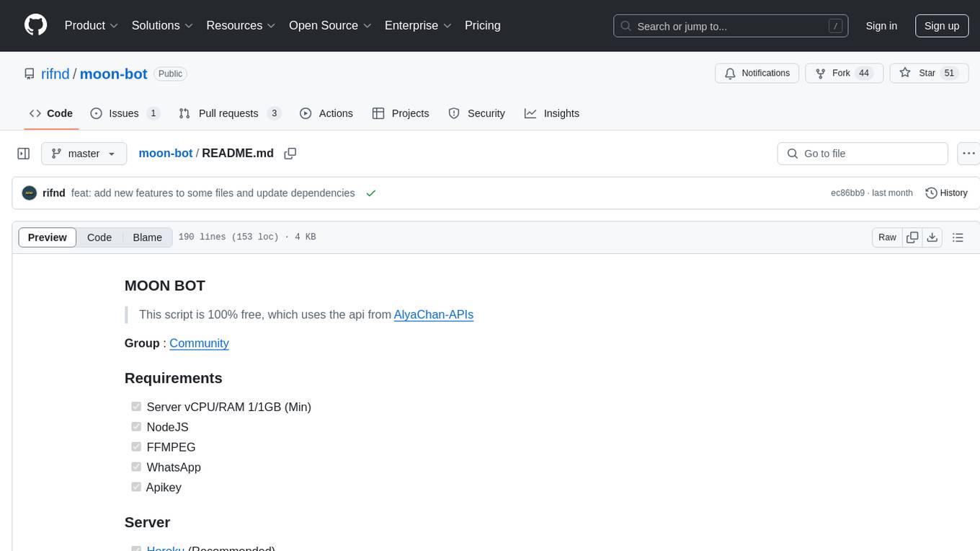Image resolution: width=980 pixels, height=551 pixels.
Task: Open rifnd user avatar
Action: coord(30,193)
